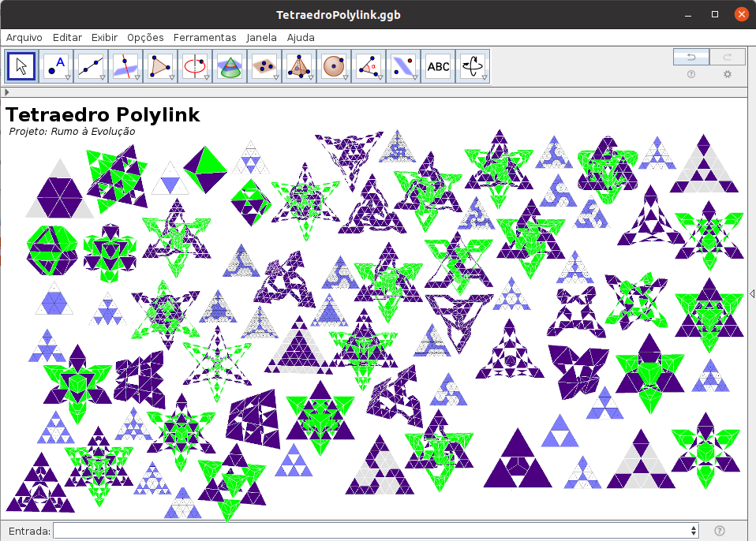Screen dimensions: 756x541
Task: Expand Point tool options arrow
Action: (x=68, y=77)
